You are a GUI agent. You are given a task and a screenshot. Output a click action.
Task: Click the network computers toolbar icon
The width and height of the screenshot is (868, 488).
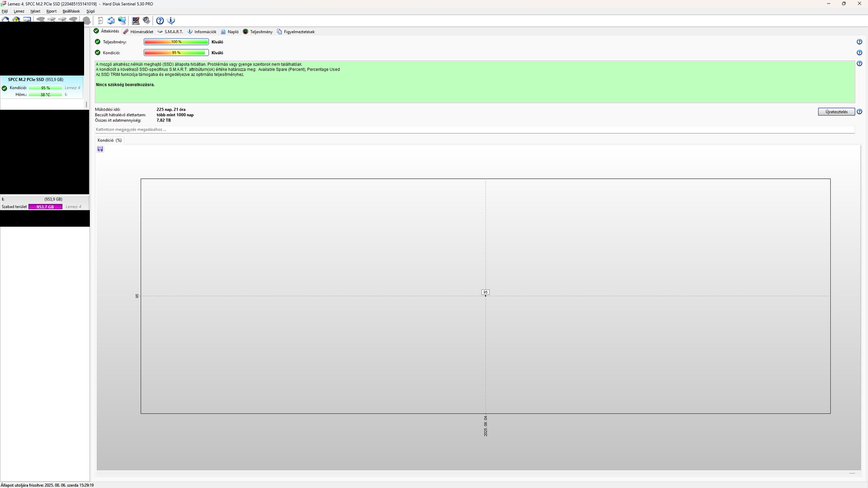point(122,21)
